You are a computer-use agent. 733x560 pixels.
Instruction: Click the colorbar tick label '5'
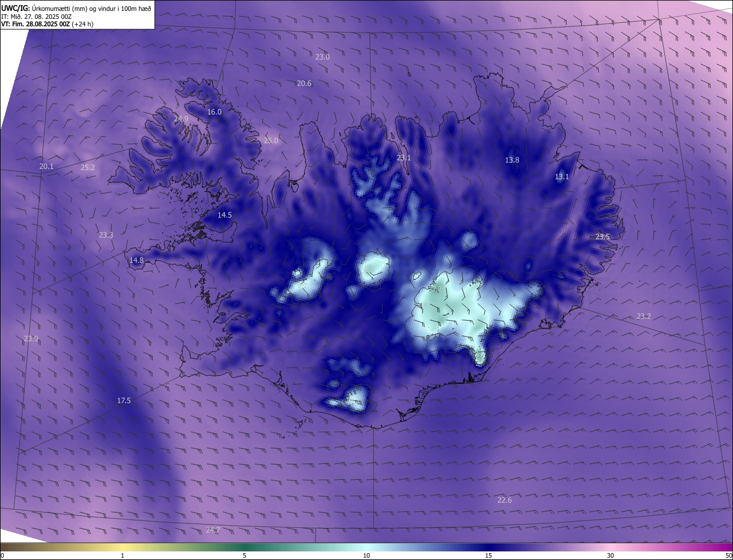245,555
